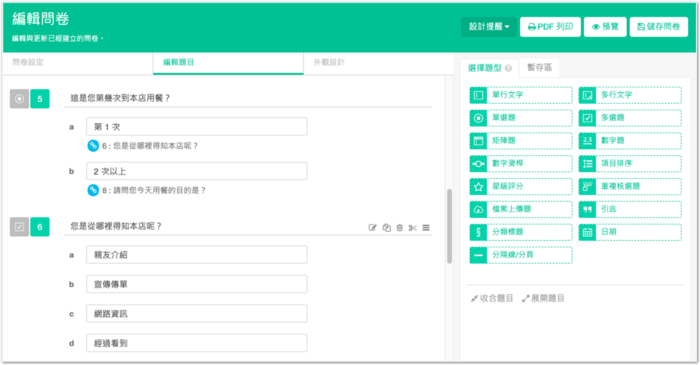Click the option field containing 經過看到
The width and height of the screenshot is (700, 365).
(196, 343)
